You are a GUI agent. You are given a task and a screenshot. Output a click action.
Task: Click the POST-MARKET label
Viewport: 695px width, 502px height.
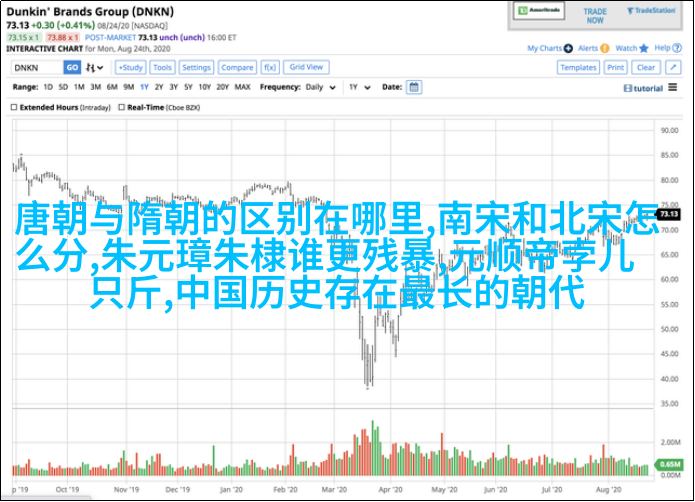(110, 38)
